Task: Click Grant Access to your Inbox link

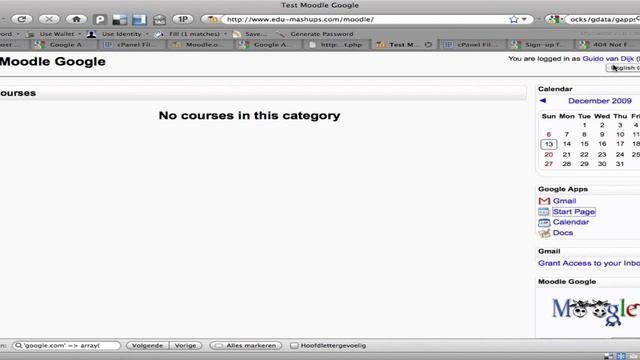Action: [x=589, y=263]
